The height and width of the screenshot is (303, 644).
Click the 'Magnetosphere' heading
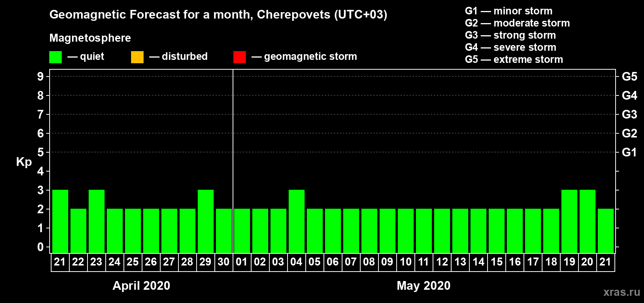pyautogui.click(x=90, y=38)
